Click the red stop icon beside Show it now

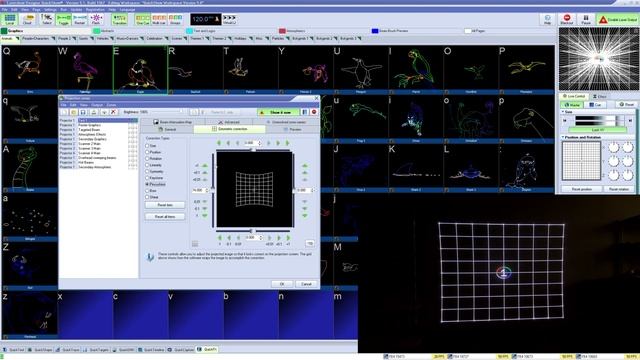[x=314, y=112]
